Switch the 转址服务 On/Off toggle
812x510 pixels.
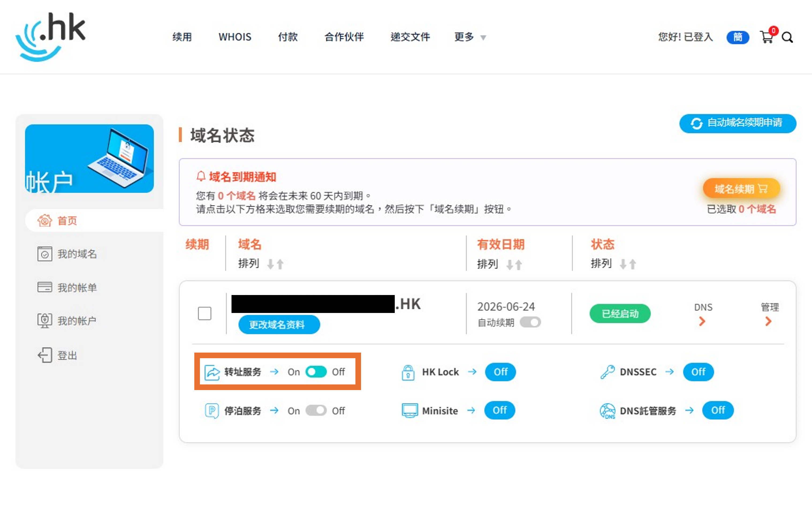point(316,372)
